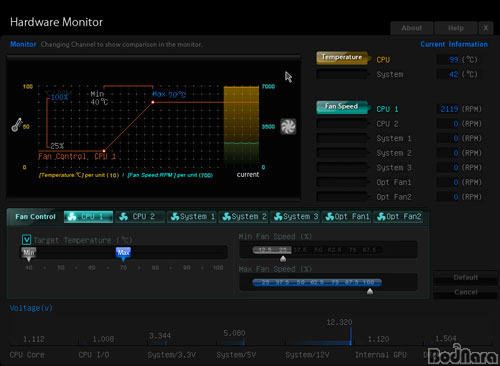
Task: Click the Fan Control section label
Action: click(35, 217)
